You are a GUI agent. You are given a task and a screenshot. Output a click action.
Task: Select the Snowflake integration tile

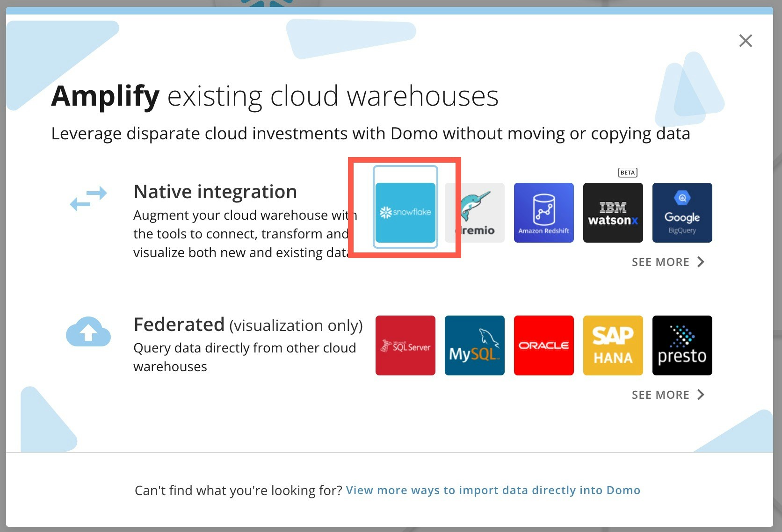[x=405, y=213]
